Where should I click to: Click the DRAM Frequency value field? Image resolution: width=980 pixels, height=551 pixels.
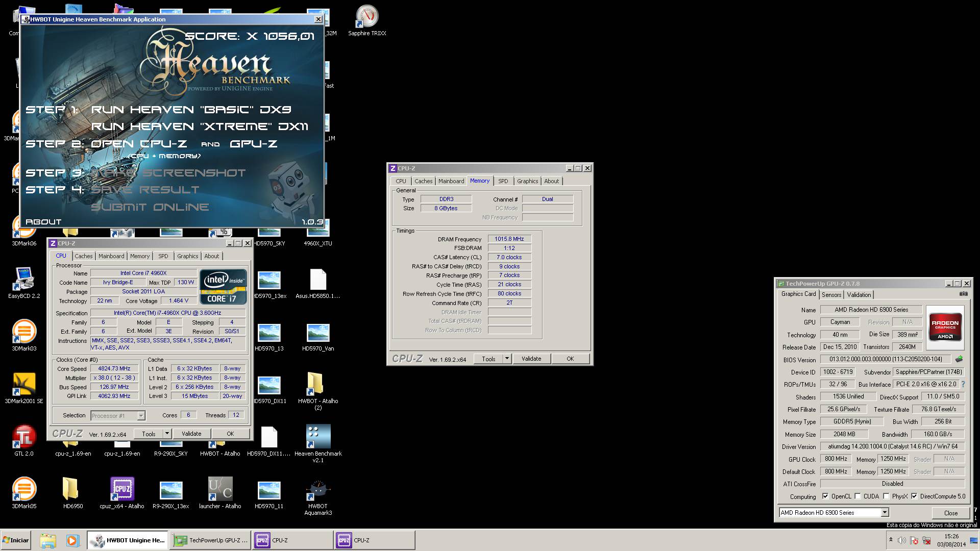coord(509,239)
